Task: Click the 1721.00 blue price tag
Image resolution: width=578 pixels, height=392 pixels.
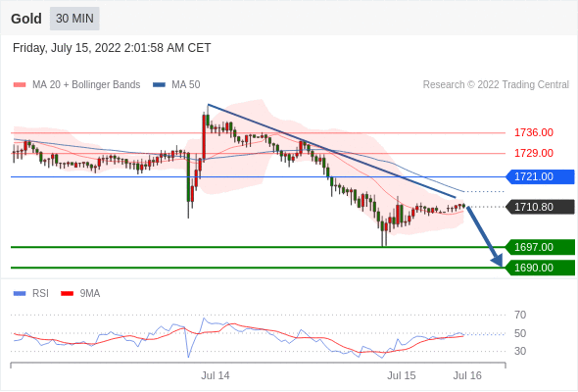Action: 540,176
